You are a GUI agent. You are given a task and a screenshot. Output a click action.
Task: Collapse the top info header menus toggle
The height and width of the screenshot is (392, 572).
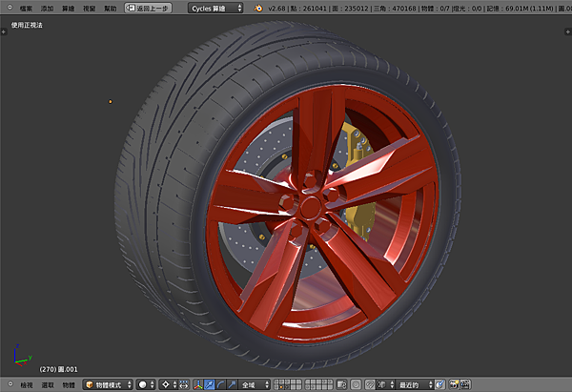[10, 8]
